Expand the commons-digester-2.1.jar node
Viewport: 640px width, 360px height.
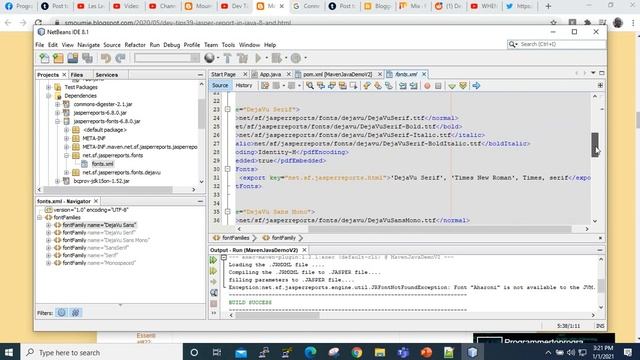point(58,104)
